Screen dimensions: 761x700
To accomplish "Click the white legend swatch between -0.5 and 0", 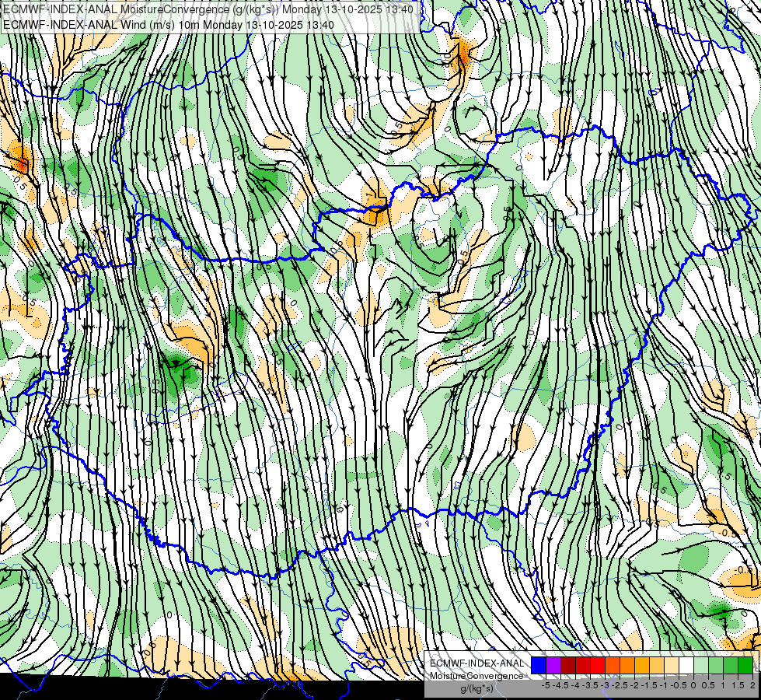I will (x=686, y=665).
